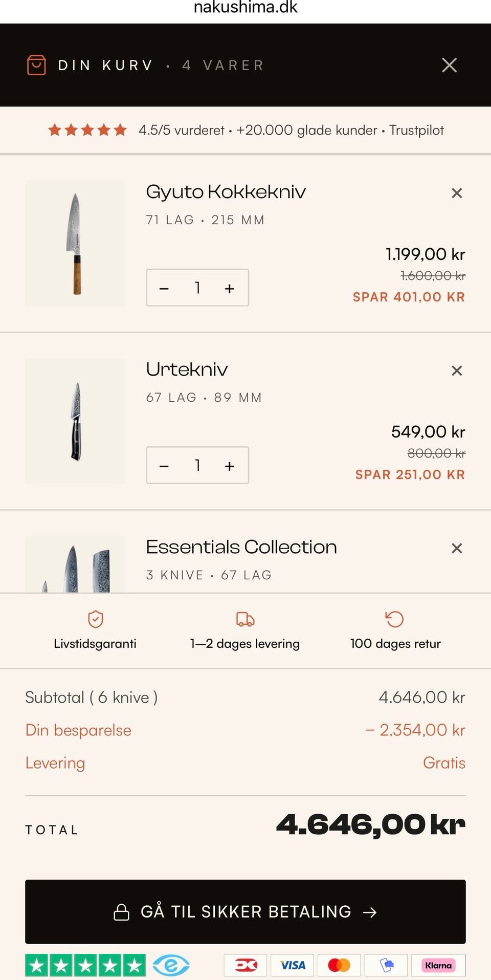Remove Gyuto Kokkekniv from cart
491x980 pixels.
457,193
